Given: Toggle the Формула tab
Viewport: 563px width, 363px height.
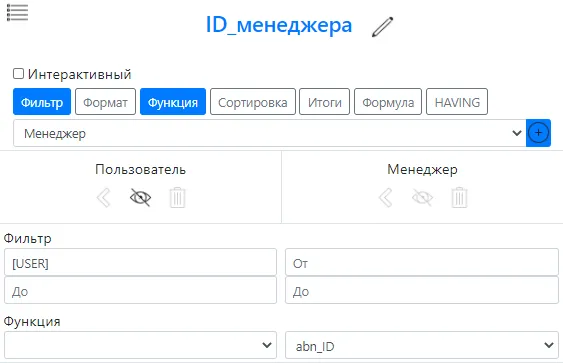Looking at the screenshot, I should (388, 102).
